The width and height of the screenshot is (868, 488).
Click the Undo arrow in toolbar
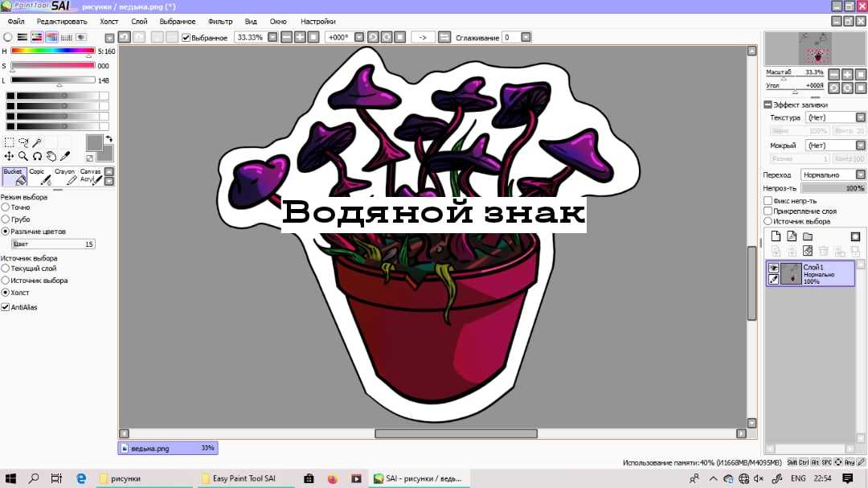tap(125, 37)
